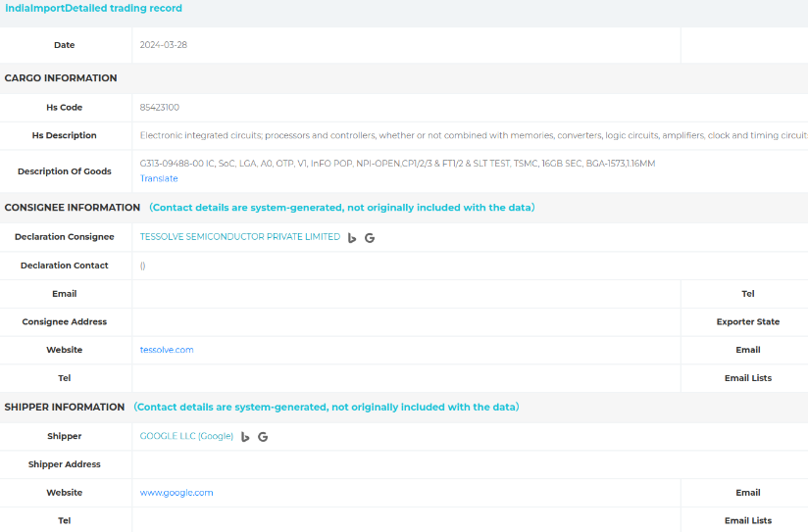Click Website label in consignee section
Screen dimensions: 808x532
click(x=65, y=350)
